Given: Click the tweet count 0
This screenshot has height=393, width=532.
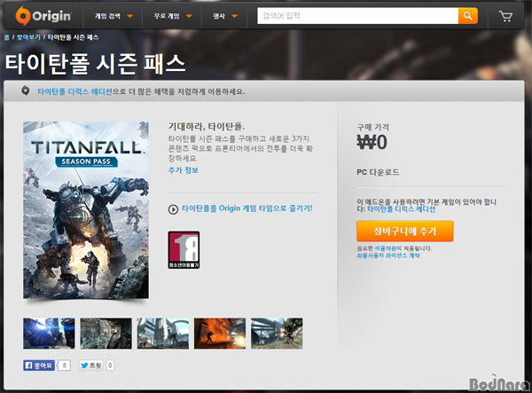Looking at the screenshot, I should pyautogui.click(x=110, y=365).
